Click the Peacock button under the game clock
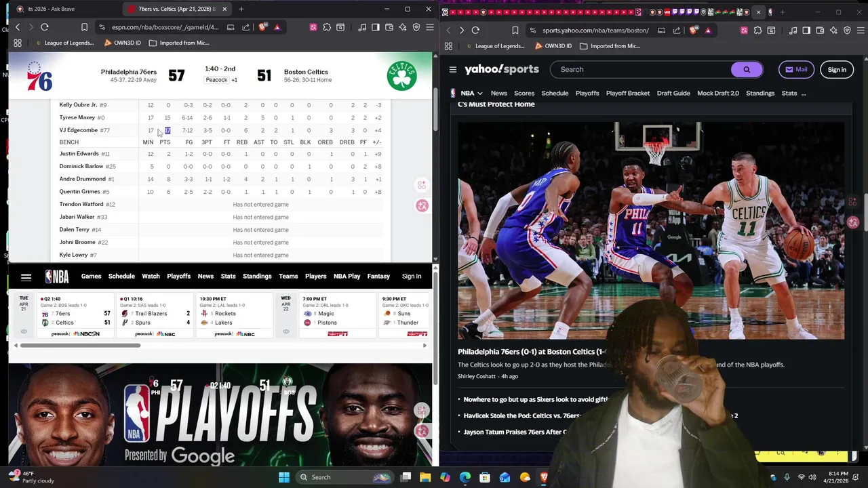The image size is (868, 488). click(216, 80)
